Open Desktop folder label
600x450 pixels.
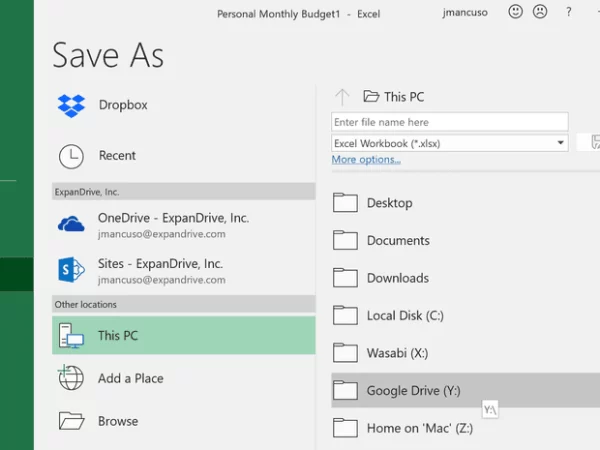pyautogui.click(x=390, y=203)
